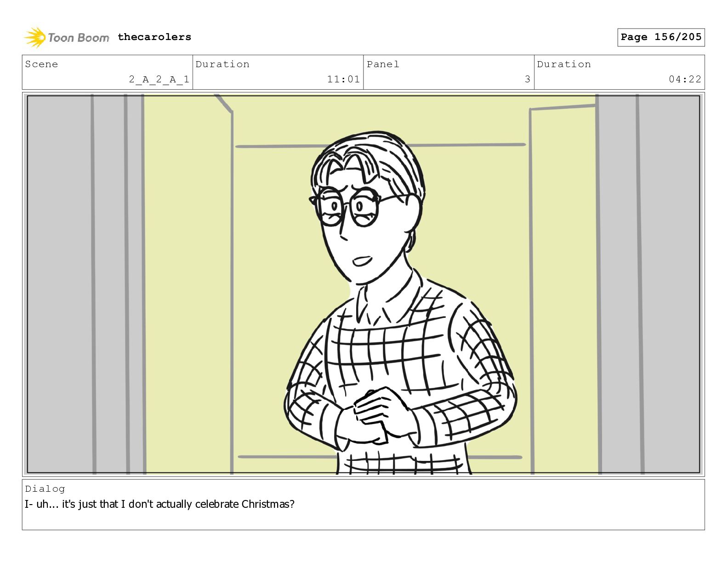Click the Panel label
The height and width of the screenshot is (563, 728).
[x=383, y=64]
